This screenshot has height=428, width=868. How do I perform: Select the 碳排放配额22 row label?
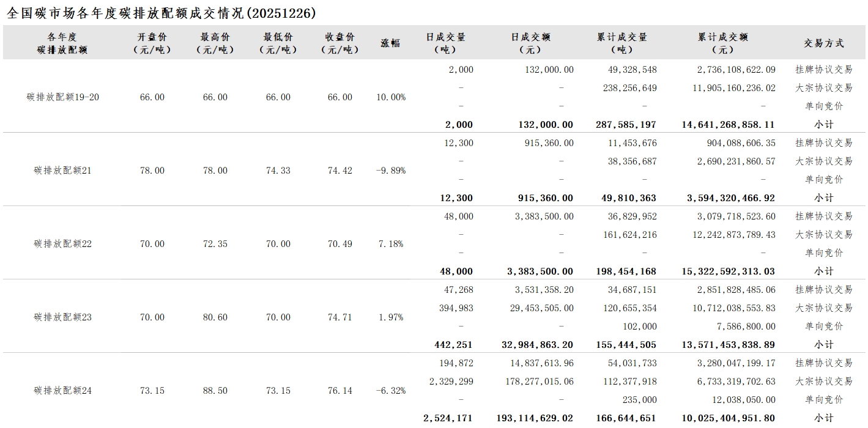point(62,244)
